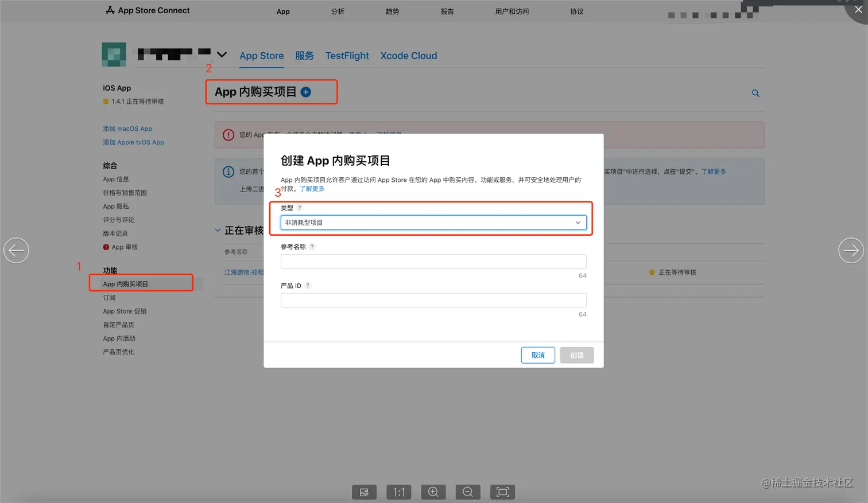This screenshot has width=868, height=503.
Task: Switch to the App Store tab
Action: coord(262,56)
